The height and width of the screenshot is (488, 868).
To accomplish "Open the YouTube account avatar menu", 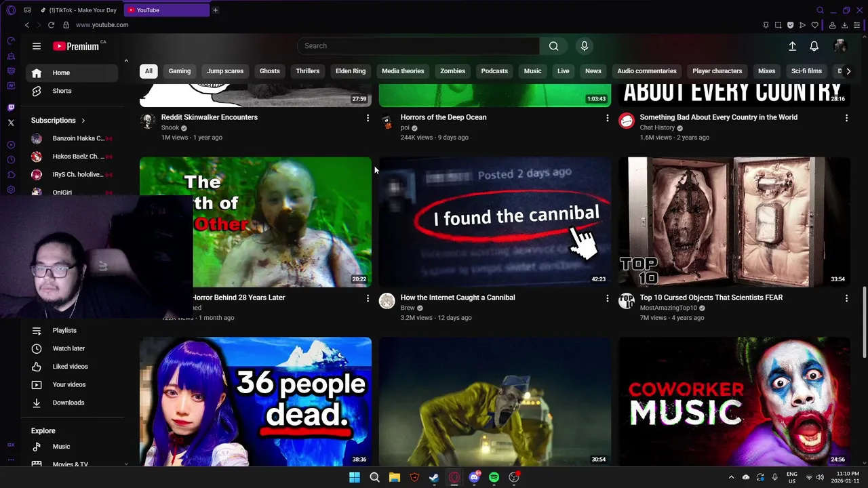I will tap(840, 46).
